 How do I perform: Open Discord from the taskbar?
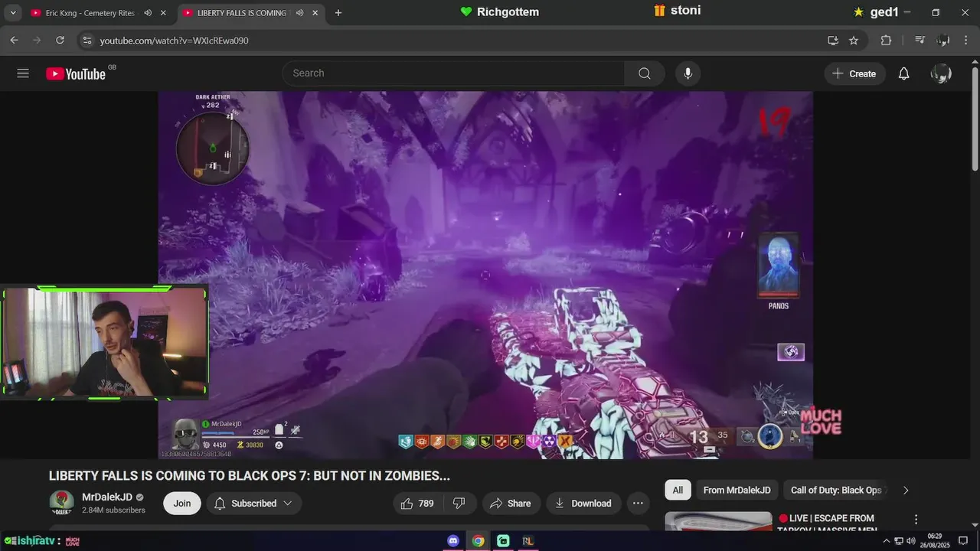click(x=453, y=541)
